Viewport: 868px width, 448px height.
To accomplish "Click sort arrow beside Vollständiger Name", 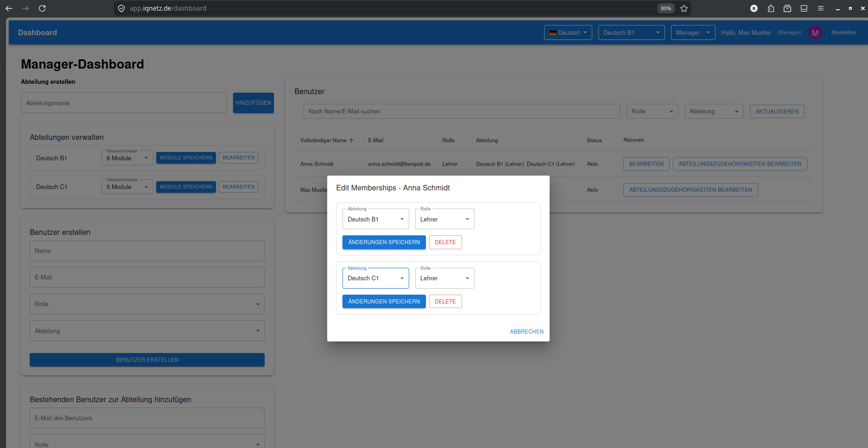I will click(x=352, y=140).
